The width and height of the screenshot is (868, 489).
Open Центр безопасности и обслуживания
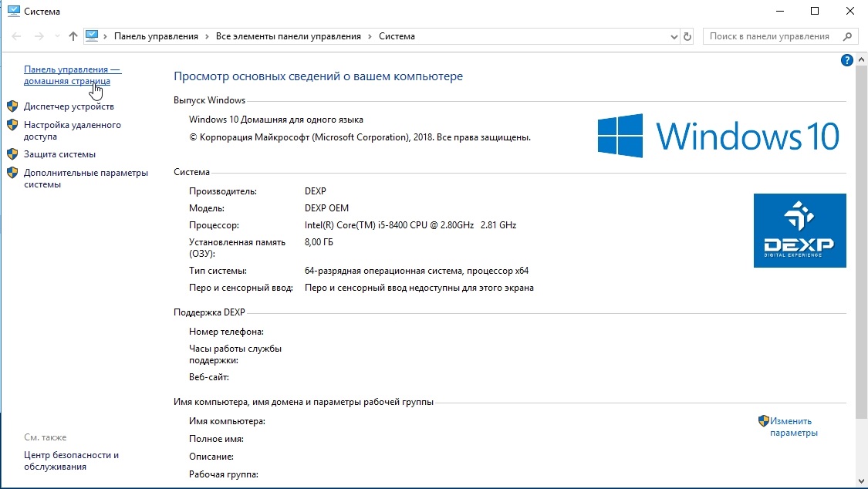pyautogui.click(x=72, y=460)
